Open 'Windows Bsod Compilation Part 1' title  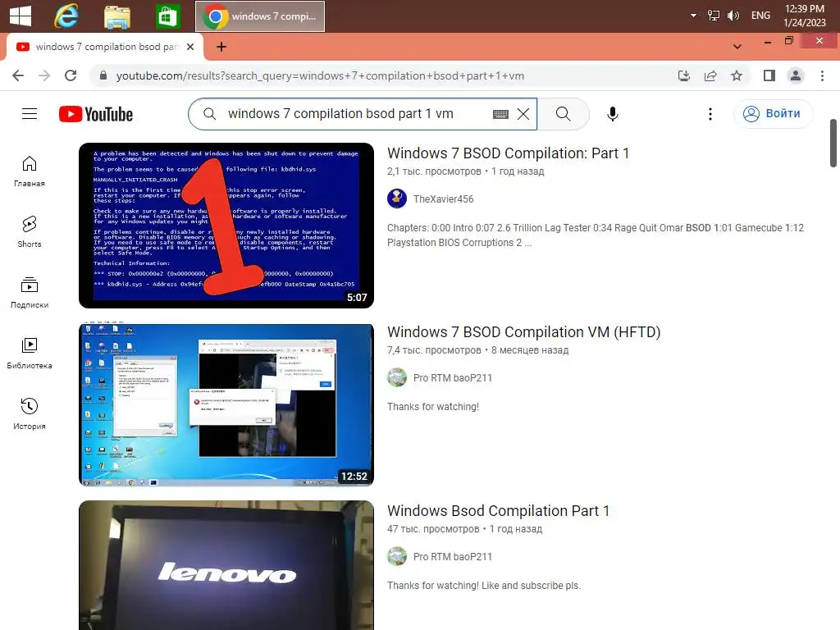(498, 511)
